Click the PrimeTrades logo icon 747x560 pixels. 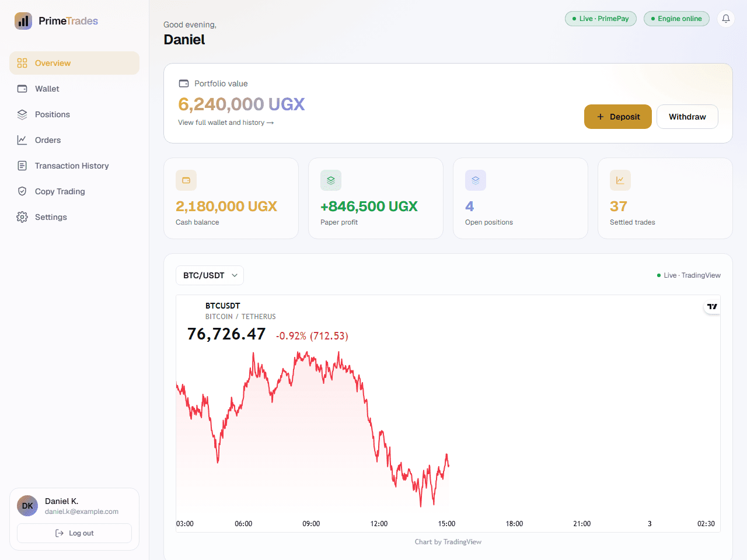point(23,21)
